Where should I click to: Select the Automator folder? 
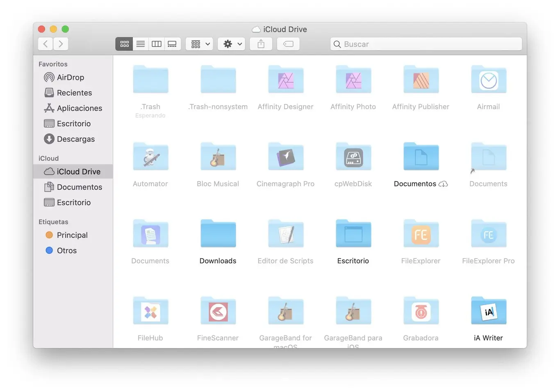click(150, 157)
